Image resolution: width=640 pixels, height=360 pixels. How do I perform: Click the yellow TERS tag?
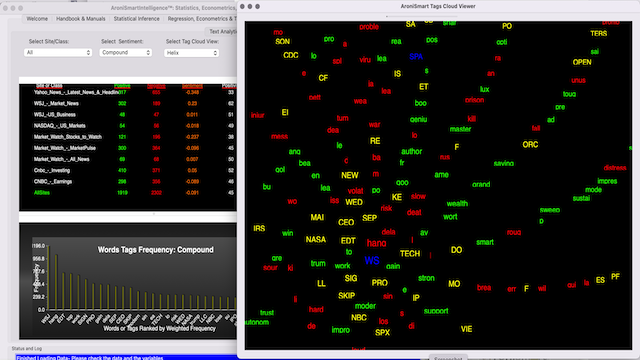point(599,34)
